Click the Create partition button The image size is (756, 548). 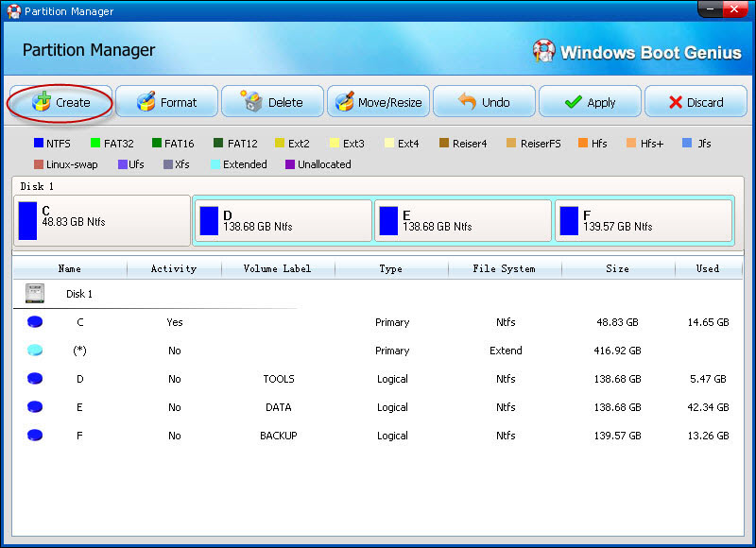[x=60, y=102]
